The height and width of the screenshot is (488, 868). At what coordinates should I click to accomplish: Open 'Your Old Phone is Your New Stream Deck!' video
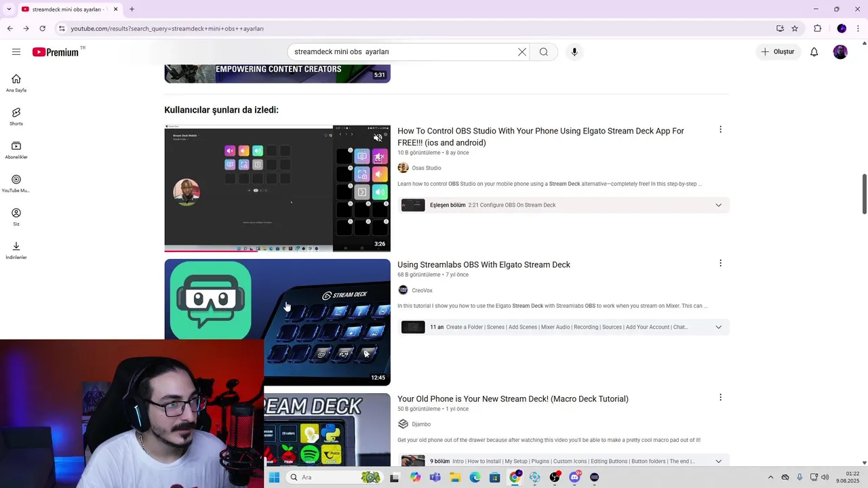(x=513, y=399)
